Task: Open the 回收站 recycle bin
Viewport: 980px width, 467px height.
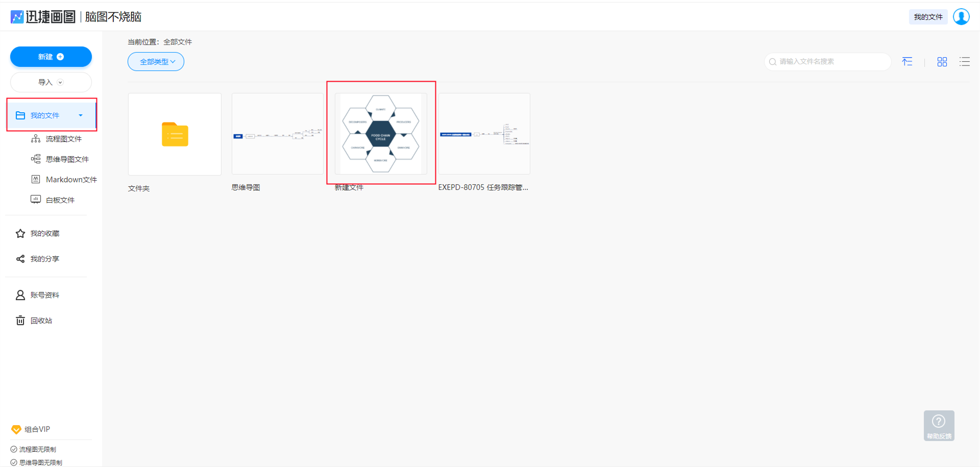Action: [41, 321]
